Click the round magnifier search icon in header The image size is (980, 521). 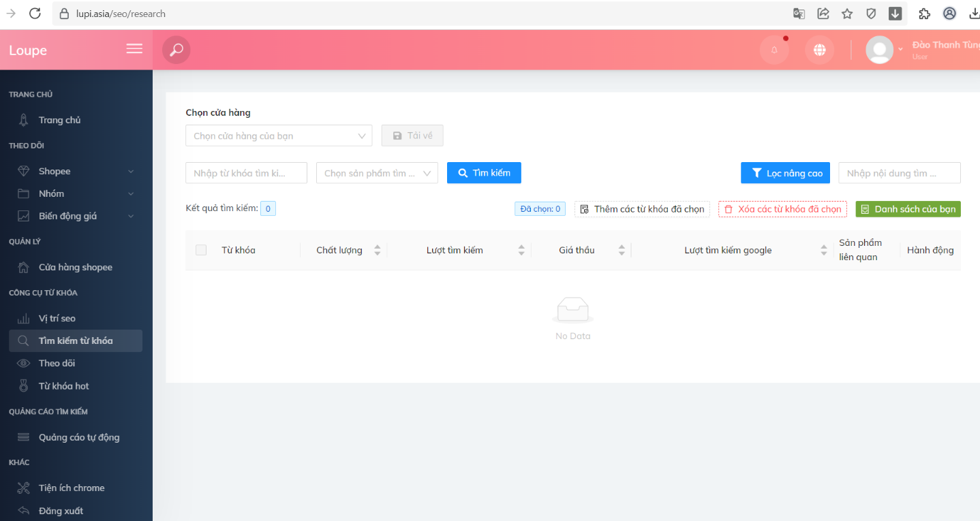[x=177, y=50]
